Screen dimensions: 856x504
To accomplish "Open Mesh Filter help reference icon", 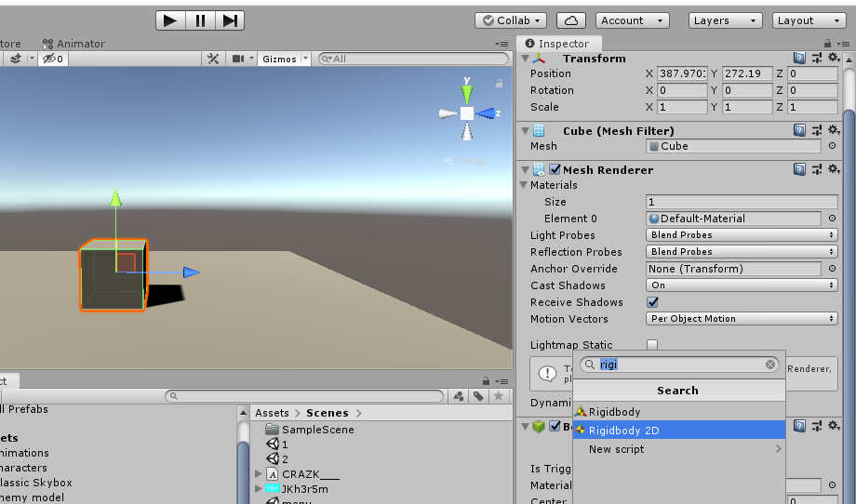I will [799, 130].
